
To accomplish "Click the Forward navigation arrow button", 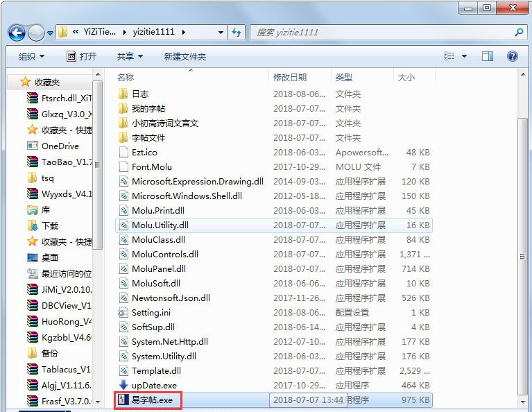I will click(36, 33).
